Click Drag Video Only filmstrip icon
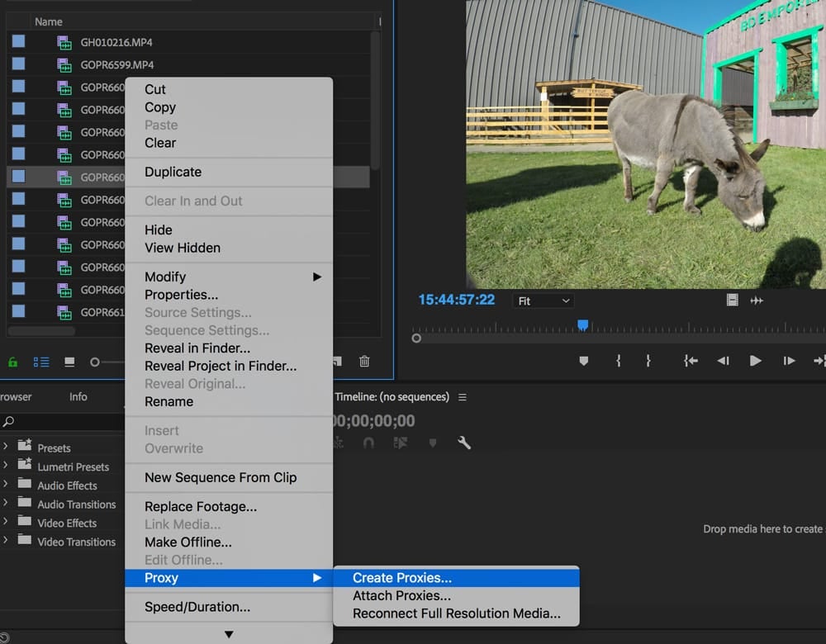This screenshot has height=644, width=826. [x=732, y=301]
